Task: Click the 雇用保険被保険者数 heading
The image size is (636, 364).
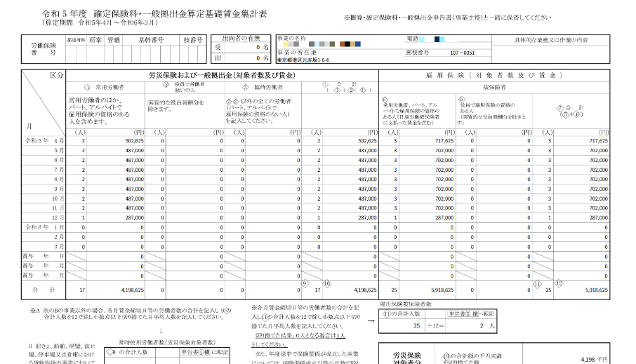Action: [405, 304]
